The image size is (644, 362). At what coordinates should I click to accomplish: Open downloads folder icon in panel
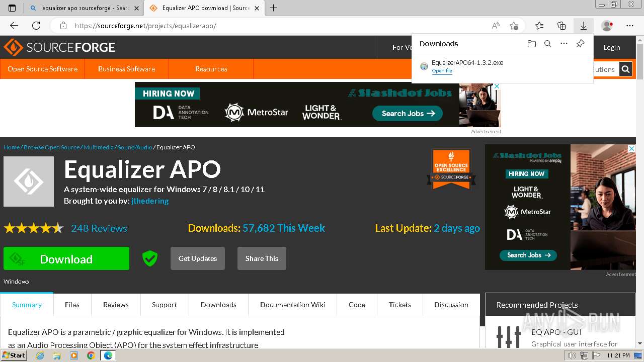click(532, 44)
